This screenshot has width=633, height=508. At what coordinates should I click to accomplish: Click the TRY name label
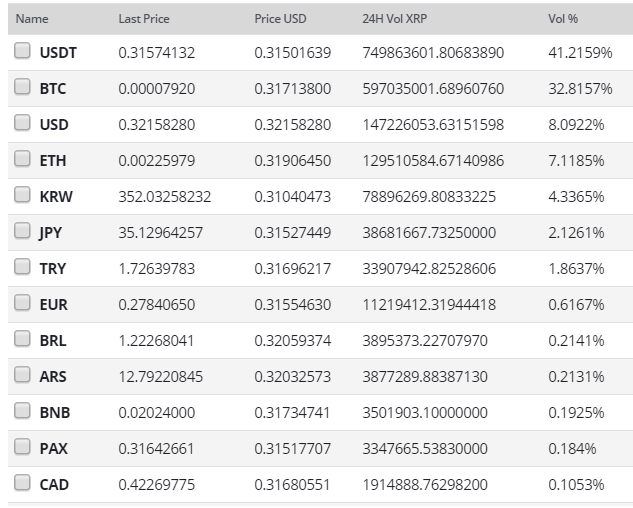pyautogui.click(x=52, y=269)
